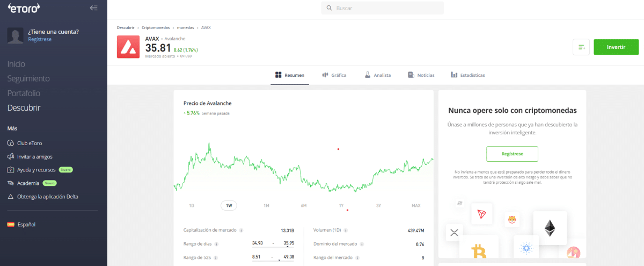644x266 pixels.
Task: Click the Ethereum coin icon
Action: (550, 228)
